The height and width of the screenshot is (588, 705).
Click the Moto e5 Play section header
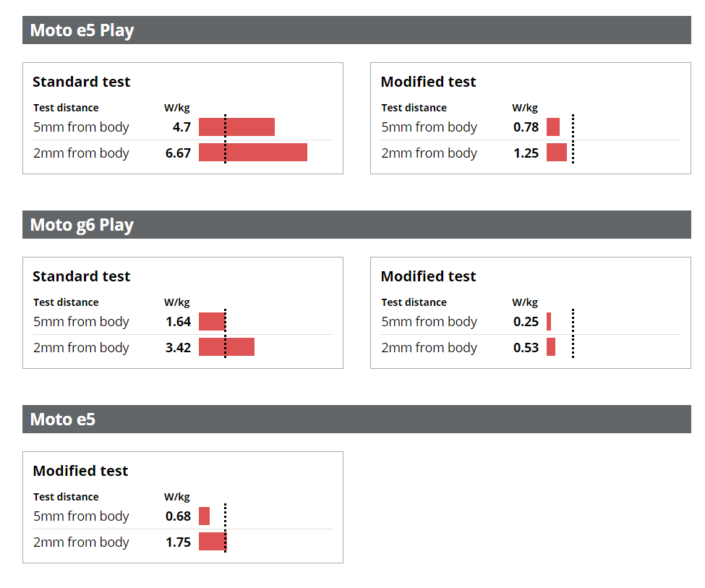(x=82, y=30)
